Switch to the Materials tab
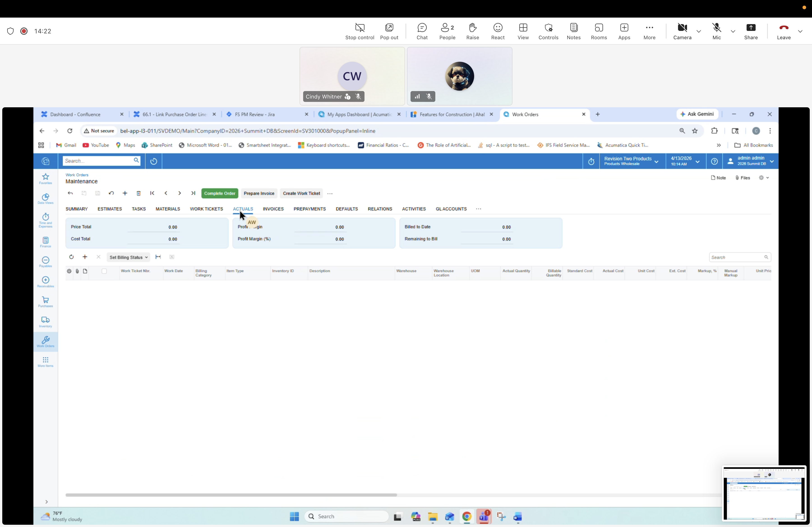Image resolution: width=812 pixels, height=527 pixels. pyautogui.click(x=168, y=209)
